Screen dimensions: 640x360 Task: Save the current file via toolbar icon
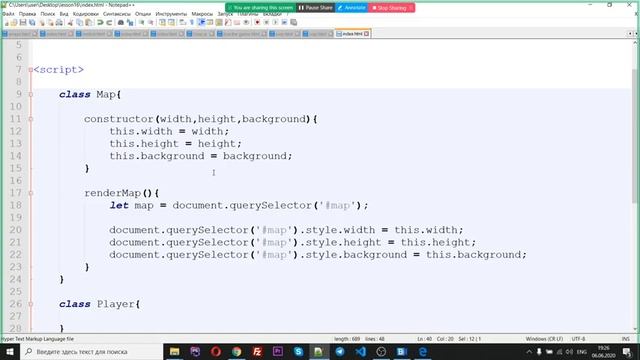pos(23,22)
